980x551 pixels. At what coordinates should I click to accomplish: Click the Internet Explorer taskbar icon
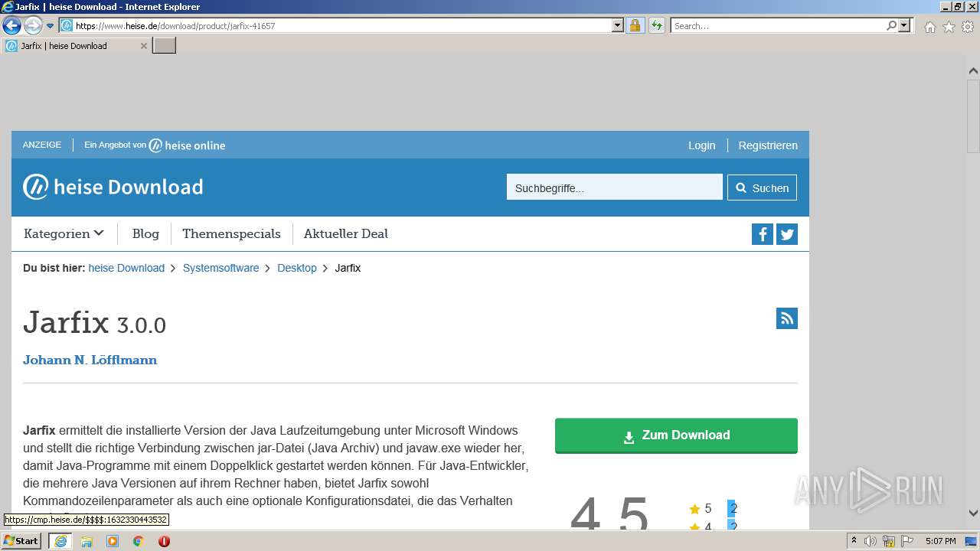pyautogui.click(x=60, y=541)
